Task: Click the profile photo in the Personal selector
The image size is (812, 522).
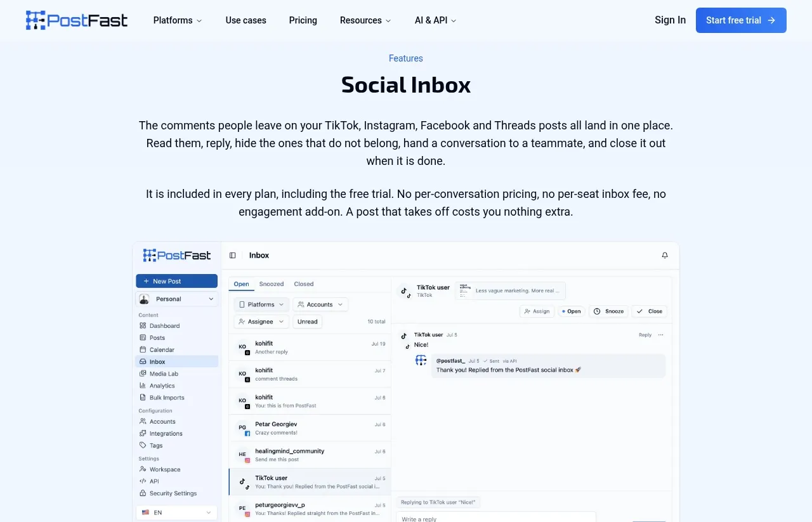Action: point(145,299)
